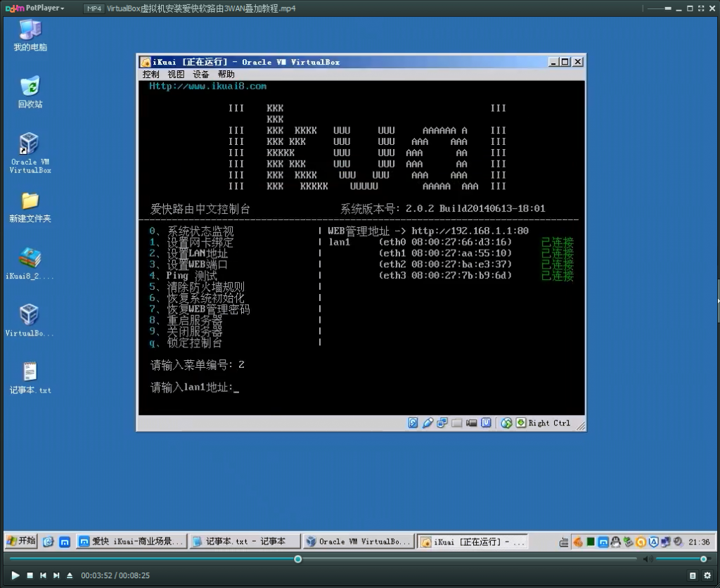
Task: Switch to iKuai [正在运行] taskbar button
Action: (472, 542)
